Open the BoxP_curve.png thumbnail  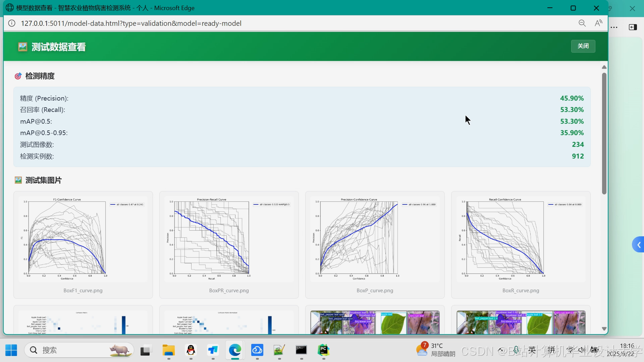tap(375, 240)
